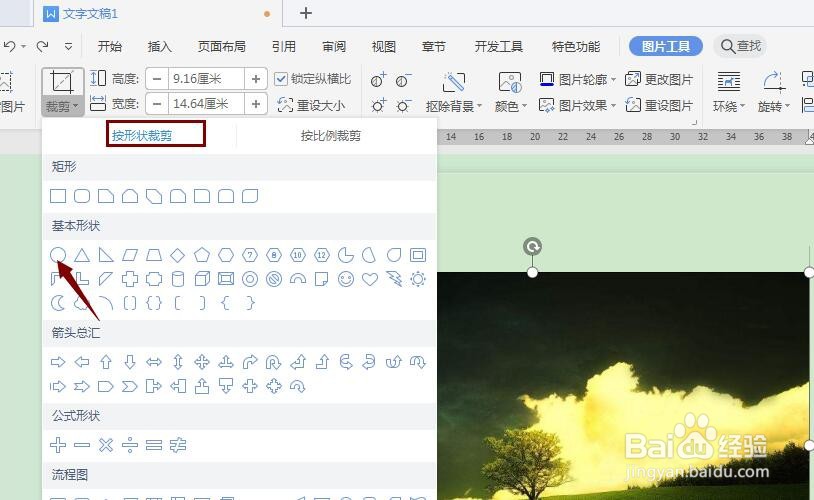The height and width of the screenshot is (500, 814).
Task: Open the 环绕 wrap dropdown
Action: coord(729,106)
